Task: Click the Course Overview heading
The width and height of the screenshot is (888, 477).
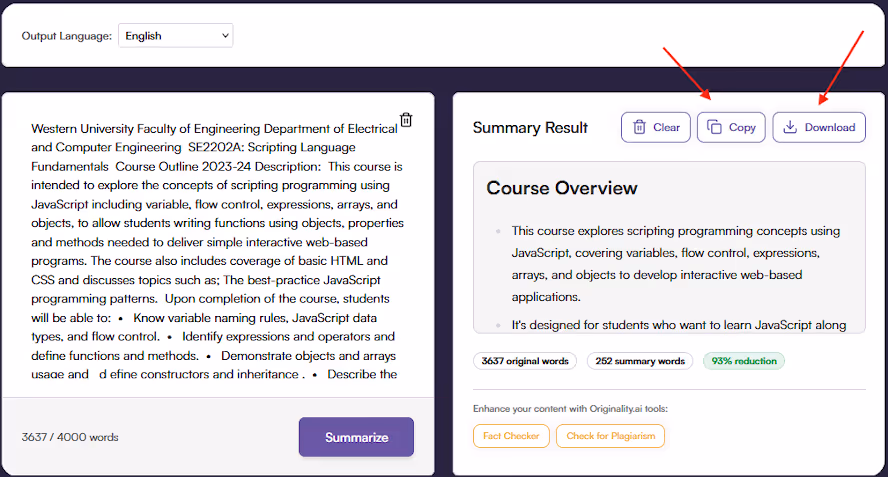Action: [x=562, y=188]
